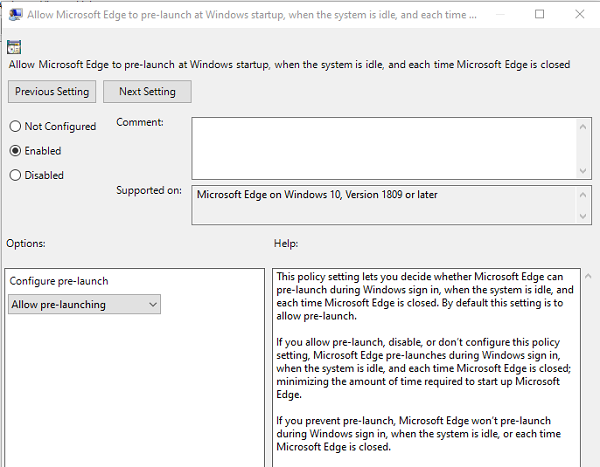Viewport: 600px width, 467px height.
Task: Click the Supported on scroll up arrow
Action: pyautogui.click(x=584, y=192)
